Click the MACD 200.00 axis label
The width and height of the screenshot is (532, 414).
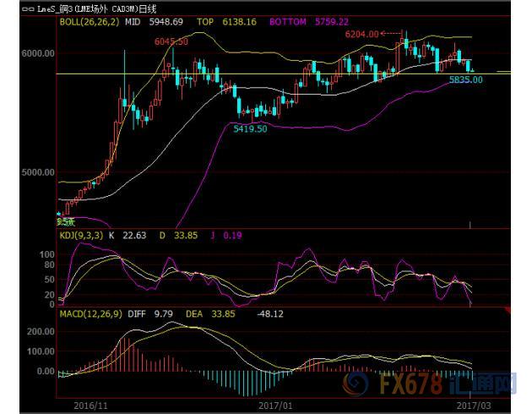pyautogui.click(x=41, y=331)
